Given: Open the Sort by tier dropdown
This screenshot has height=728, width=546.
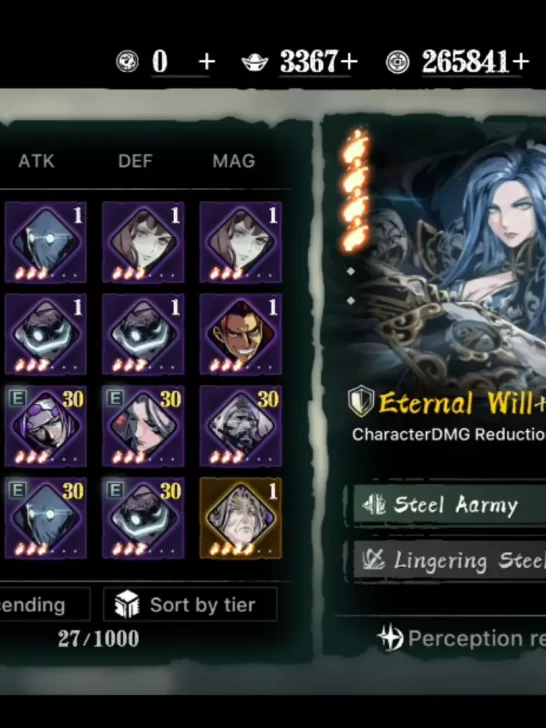Looking at the screenshot, I should 190,604.
